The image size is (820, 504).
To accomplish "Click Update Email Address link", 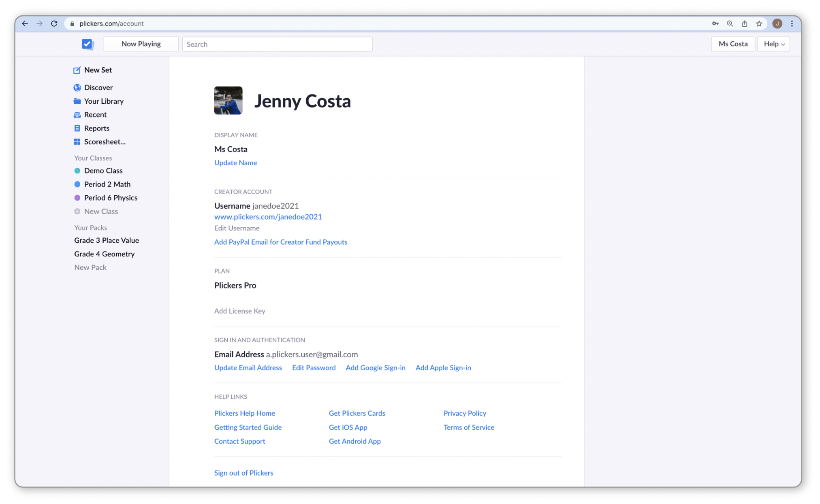I will (248, 367).
